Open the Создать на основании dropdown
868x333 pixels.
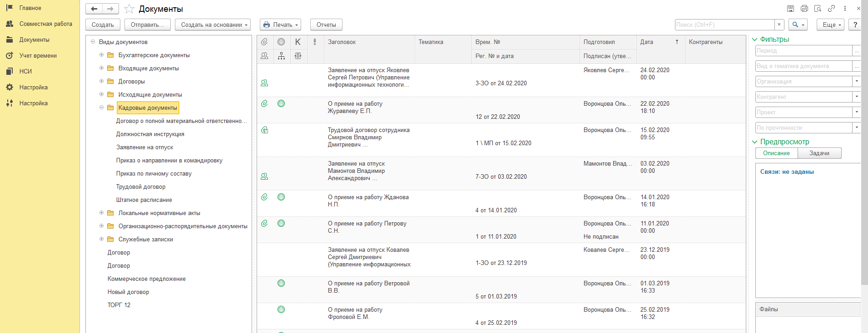(213, 24)
